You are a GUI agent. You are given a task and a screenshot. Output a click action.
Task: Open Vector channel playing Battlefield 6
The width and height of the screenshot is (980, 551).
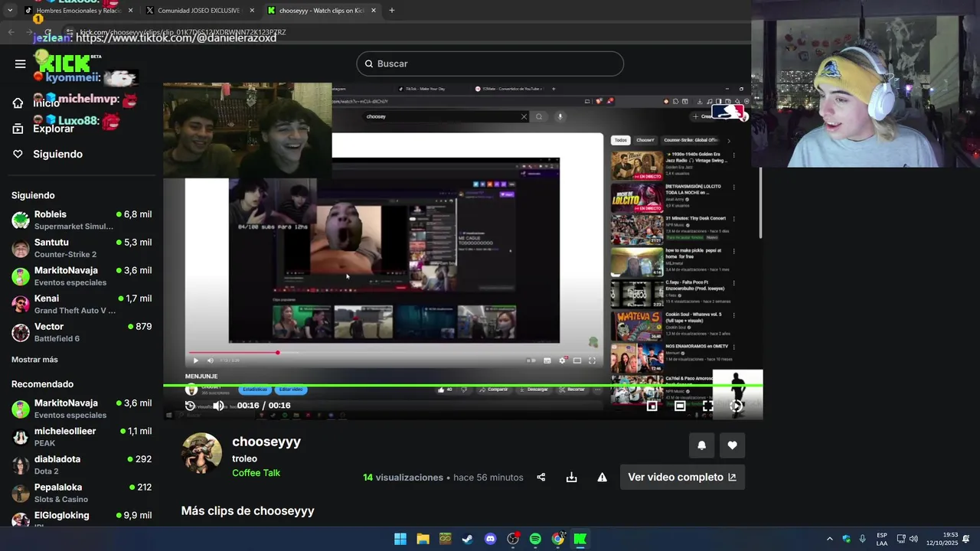click(81, 332)
